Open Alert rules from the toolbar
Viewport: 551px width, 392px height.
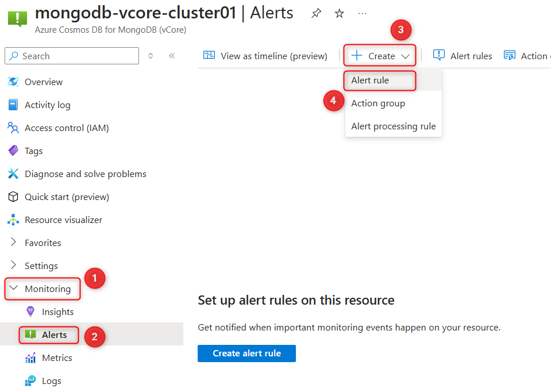click(470, 55)
